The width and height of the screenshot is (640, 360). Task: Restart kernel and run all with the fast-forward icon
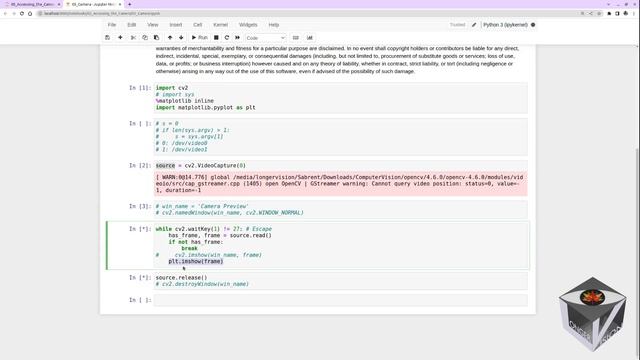238,38
